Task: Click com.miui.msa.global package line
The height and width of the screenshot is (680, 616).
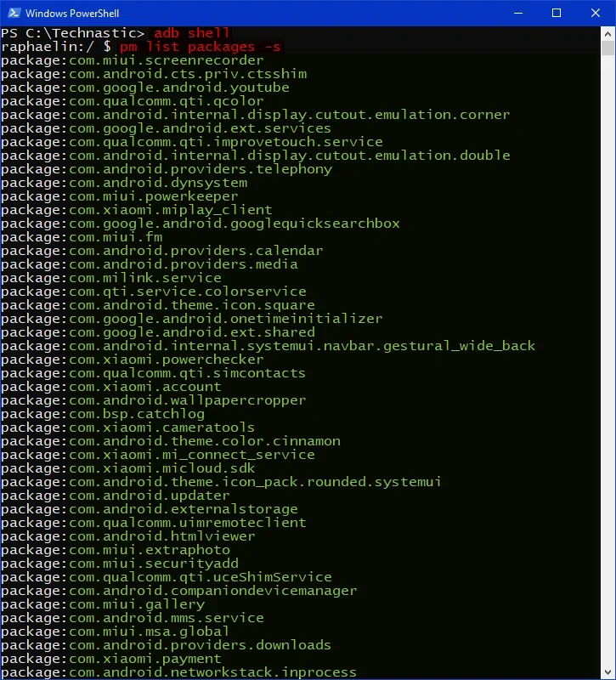Action: (x=115, y=631)
